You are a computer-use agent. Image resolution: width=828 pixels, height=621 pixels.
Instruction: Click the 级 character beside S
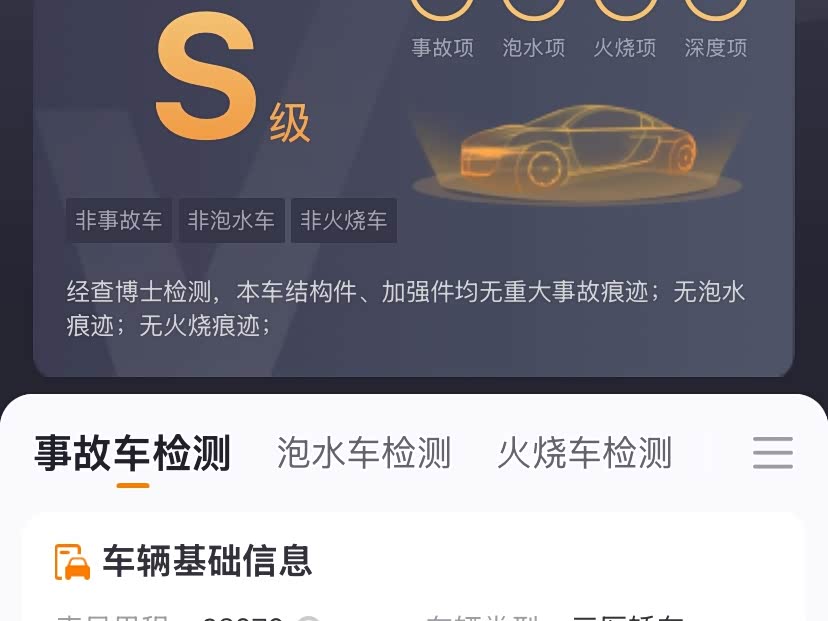pos(290,123)
